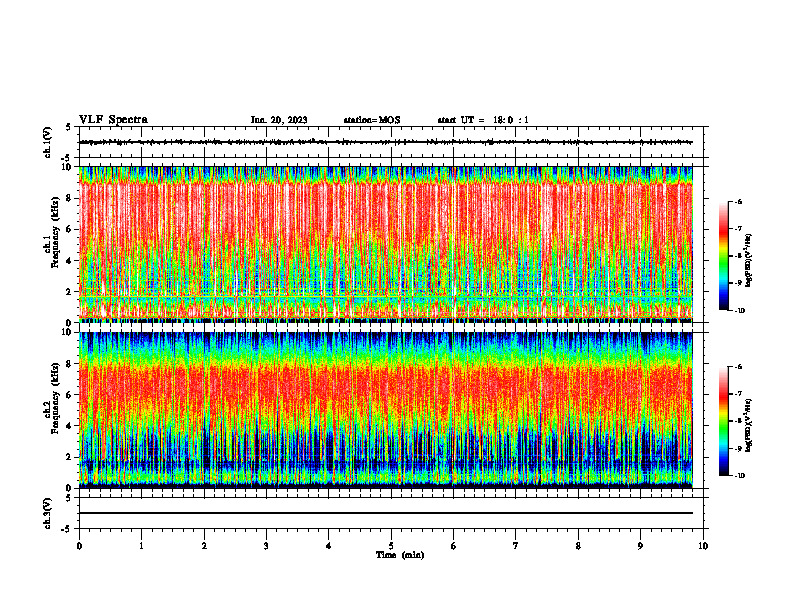Screen dimensions: 792x612
Task: Click the ch.2 frequency tick label "8"
Action: (x=68, y=364)
